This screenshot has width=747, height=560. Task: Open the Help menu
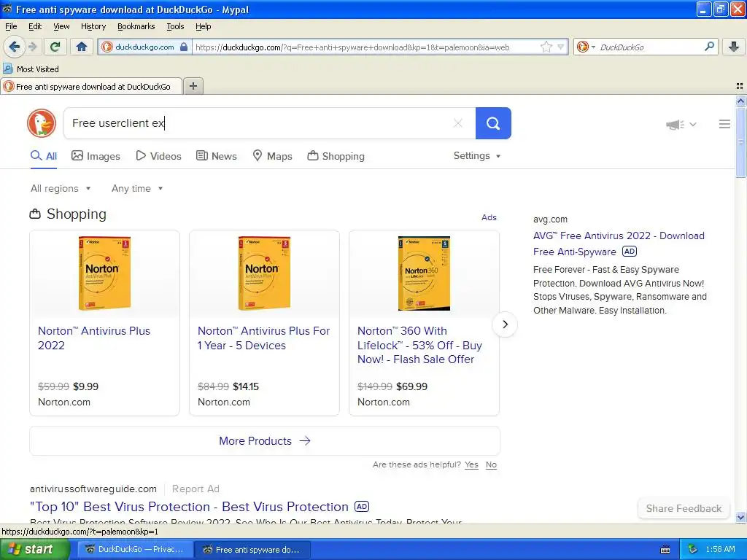point(203,26)
